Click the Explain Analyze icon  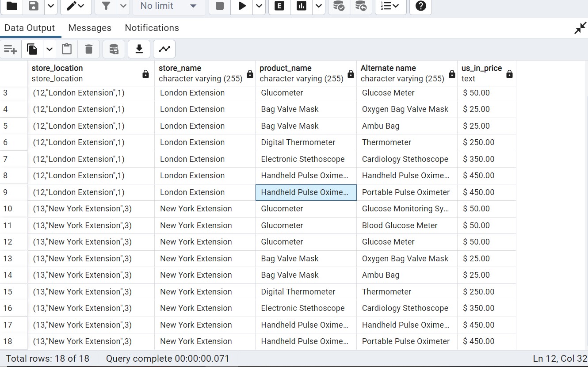pyautogui.click(x=301, y=6)
